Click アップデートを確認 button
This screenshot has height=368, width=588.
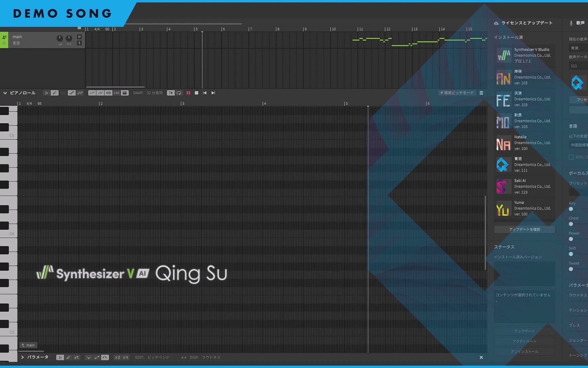coord(524,229)
